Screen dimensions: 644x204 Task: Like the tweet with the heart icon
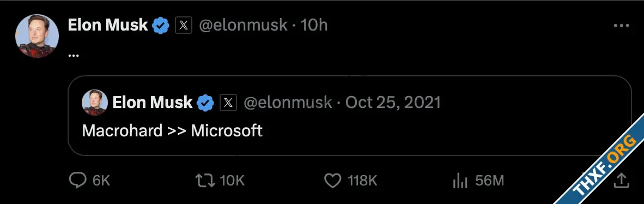[x=333, y=180]
